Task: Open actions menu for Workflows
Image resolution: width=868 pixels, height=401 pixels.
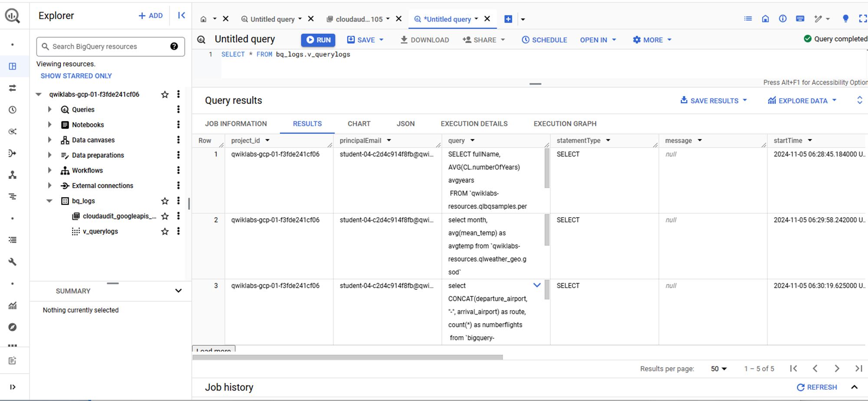Action: (x=178, y=170)
